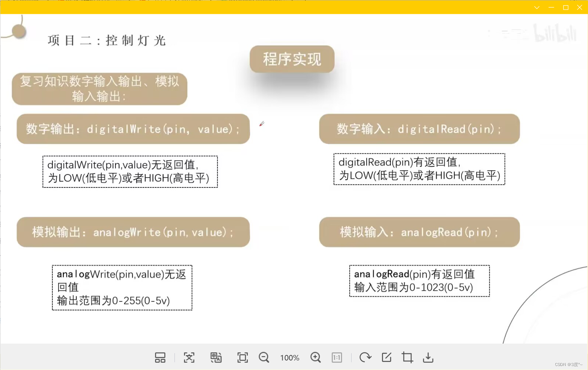
Task: Zoom out with the minus magnifier
Action: 264,358
